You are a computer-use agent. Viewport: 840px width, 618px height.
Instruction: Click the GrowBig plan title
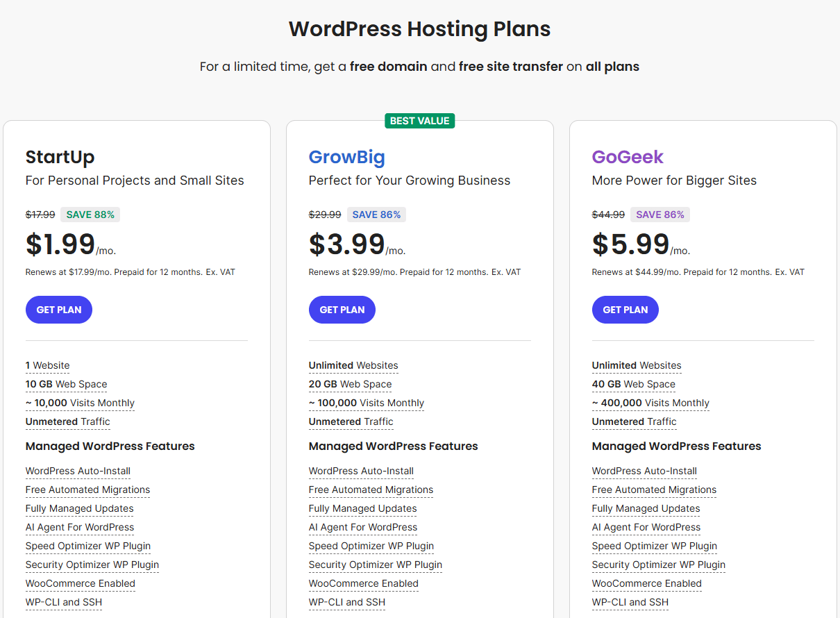[x=346, y=157]
